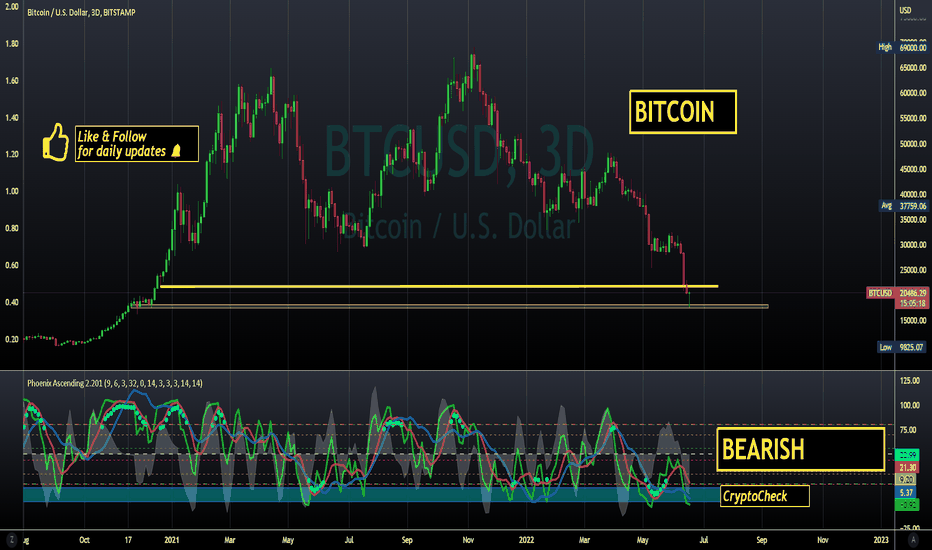This screenshot has height=550, width=932.
Task: Select the CryptoCheck label box
Action: [x=765, y=496]
